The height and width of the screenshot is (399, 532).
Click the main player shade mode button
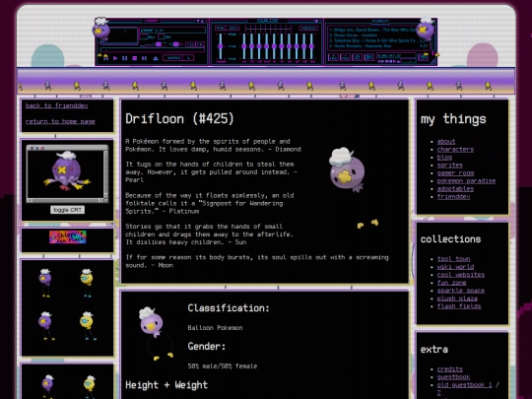click(x=202, y=21)
